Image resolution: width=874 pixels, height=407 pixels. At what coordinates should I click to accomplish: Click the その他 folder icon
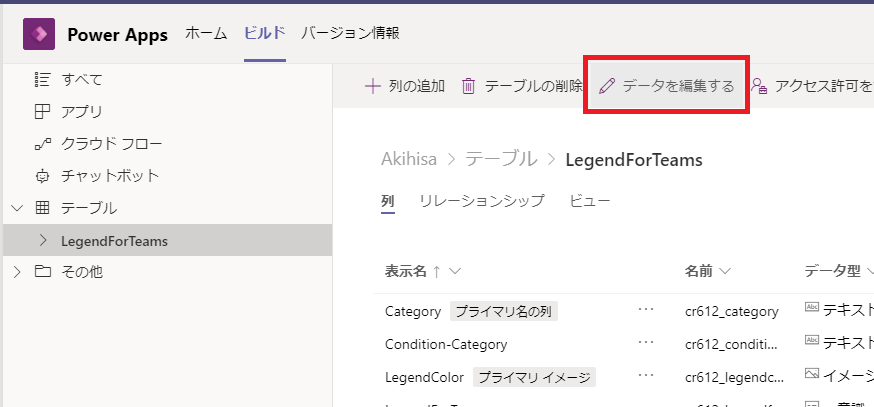[x=42, y=272]
